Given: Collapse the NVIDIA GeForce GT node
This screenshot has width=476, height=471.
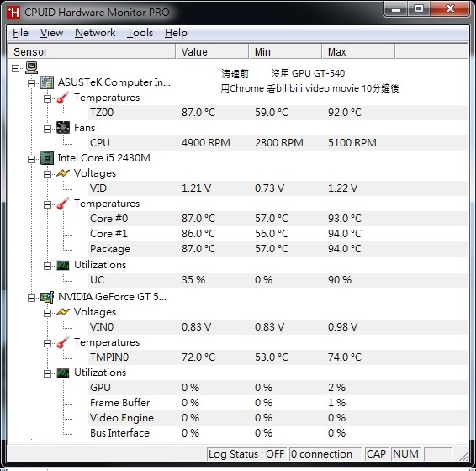Looking at the screenshot, I should (x=31, y=298).
